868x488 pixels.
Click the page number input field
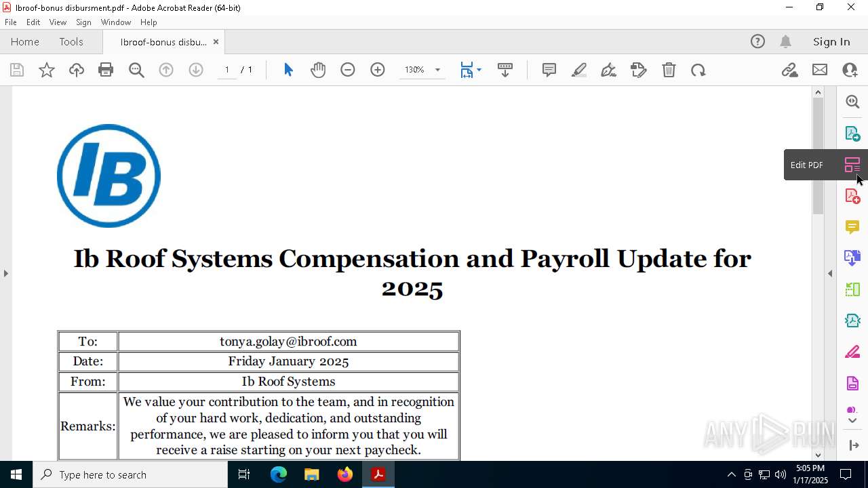pos(227,70)
